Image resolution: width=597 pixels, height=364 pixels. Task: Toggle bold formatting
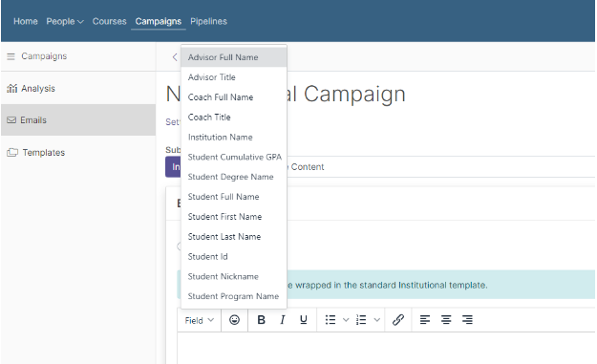pyautogui.click(x=261, y=320)
